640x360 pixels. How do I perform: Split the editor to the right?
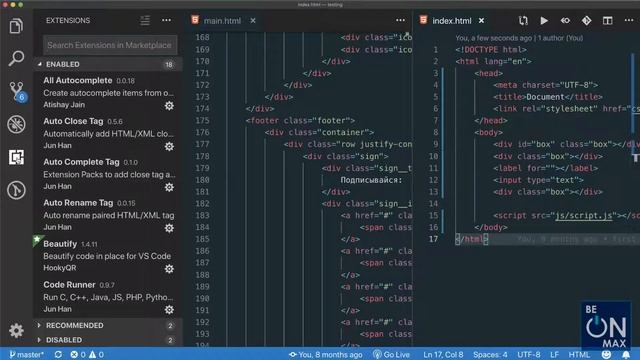click(x=608, y=20)
